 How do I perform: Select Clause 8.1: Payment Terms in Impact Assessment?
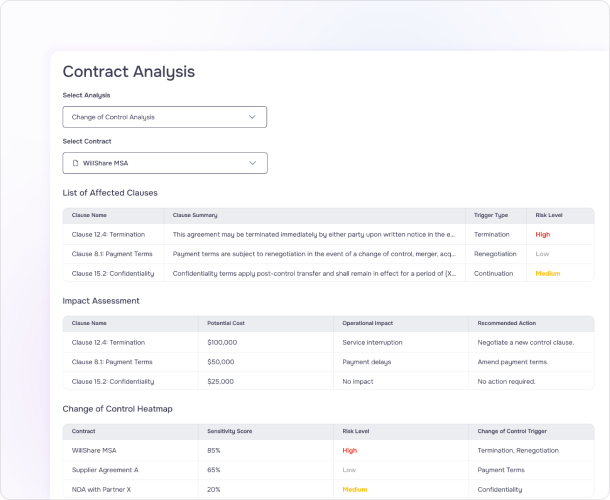[x=112, y=362]
